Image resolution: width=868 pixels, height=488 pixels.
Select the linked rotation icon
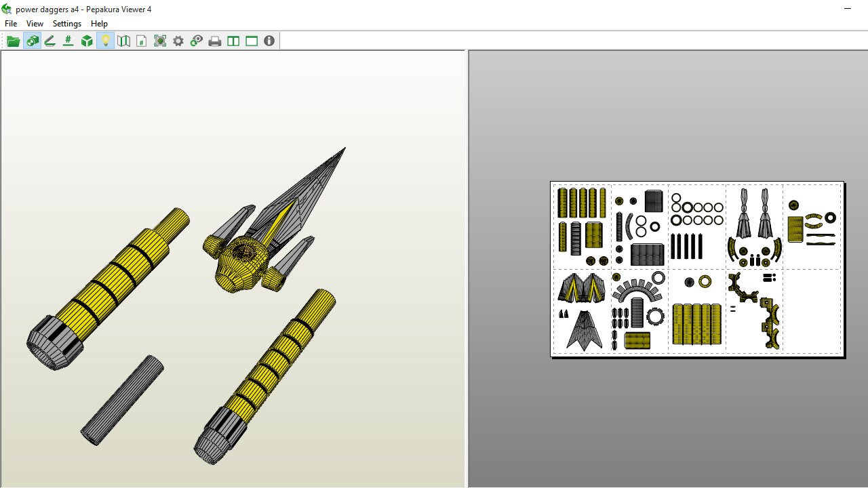pos(196,40)
